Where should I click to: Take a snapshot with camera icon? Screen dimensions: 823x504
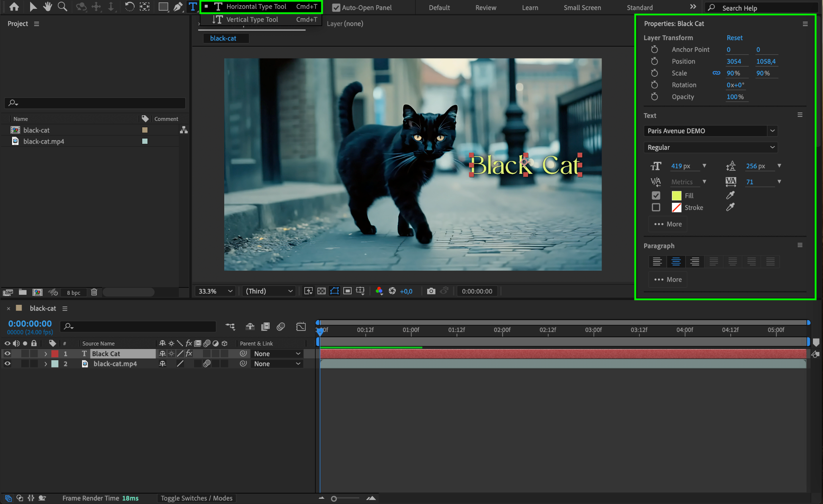coord(431,291)
